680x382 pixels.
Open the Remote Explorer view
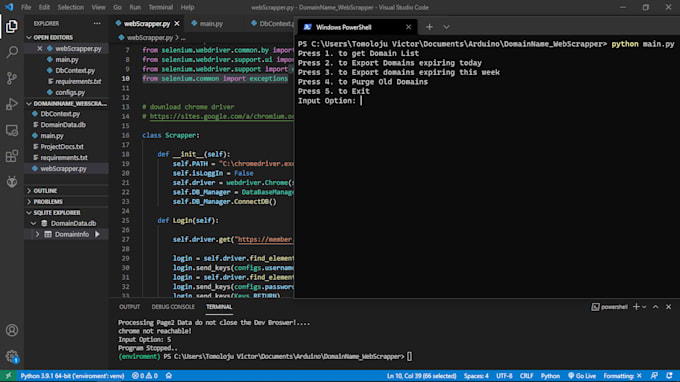(x=12, y=131)
